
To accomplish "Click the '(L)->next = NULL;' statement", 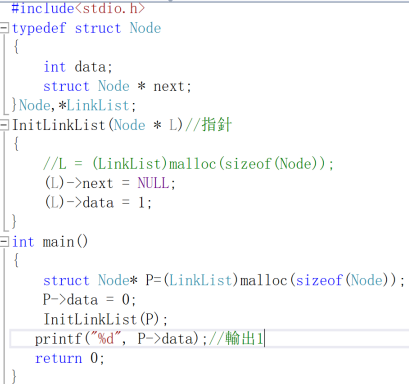I will 110,183.
